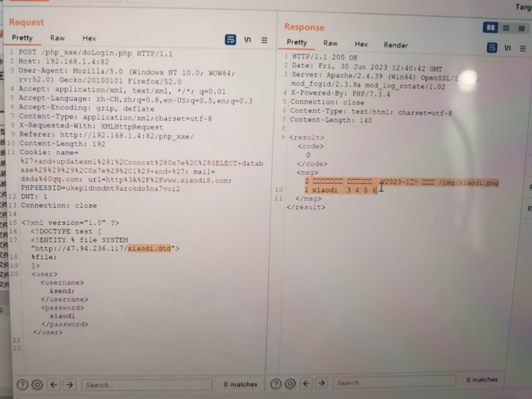The width and height of the screenshot is (532, 399).
Task: Select top-bottom stacked layout icon
Action: (506, 28)
